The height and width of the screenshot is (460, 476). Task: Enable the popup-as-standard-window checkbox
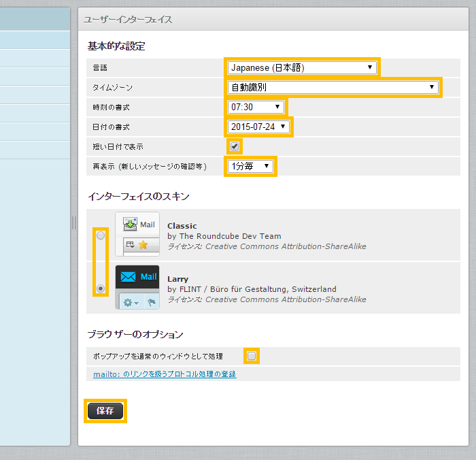point(252,355)
